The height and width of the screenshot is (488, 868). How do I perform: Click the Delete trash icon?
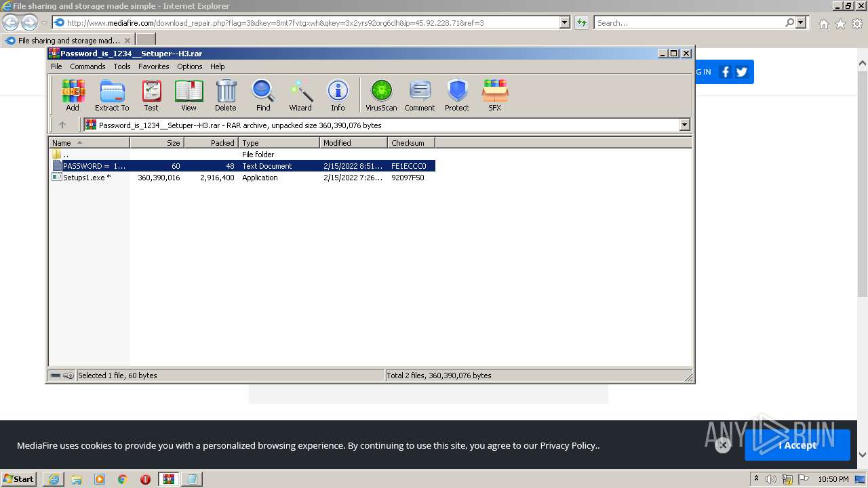coord(226,95)
